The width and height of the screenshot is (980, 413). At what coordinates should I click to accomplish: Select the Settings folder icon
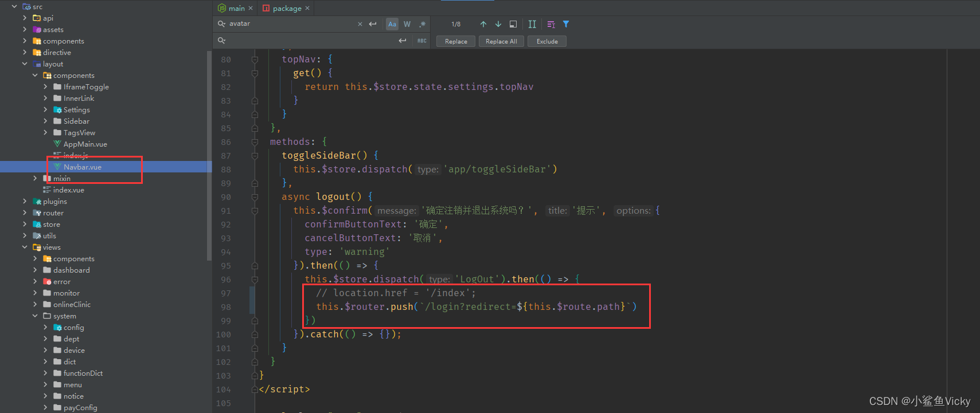click(x=57, y=109)
